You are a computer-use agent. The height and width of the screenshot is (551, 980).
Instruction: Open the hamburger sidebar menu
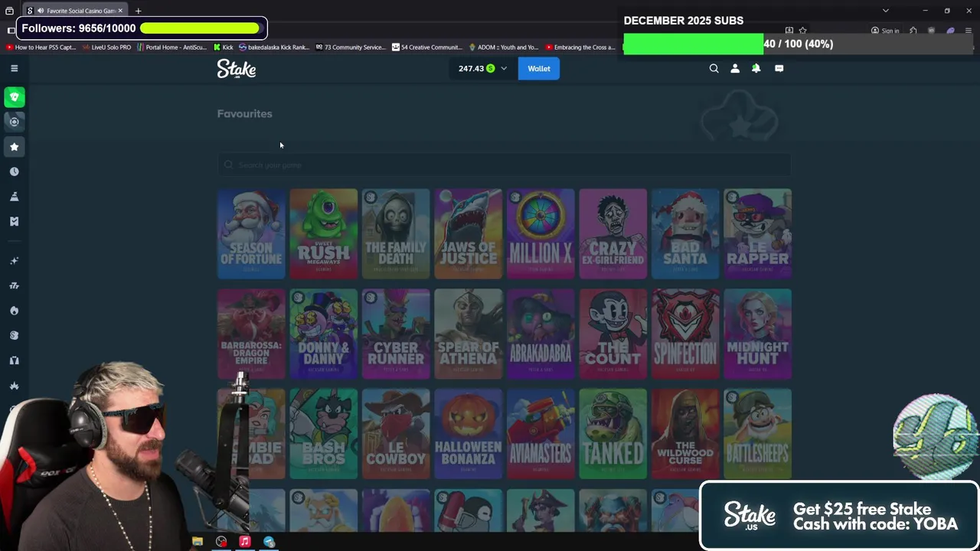(x=14, y=68)
